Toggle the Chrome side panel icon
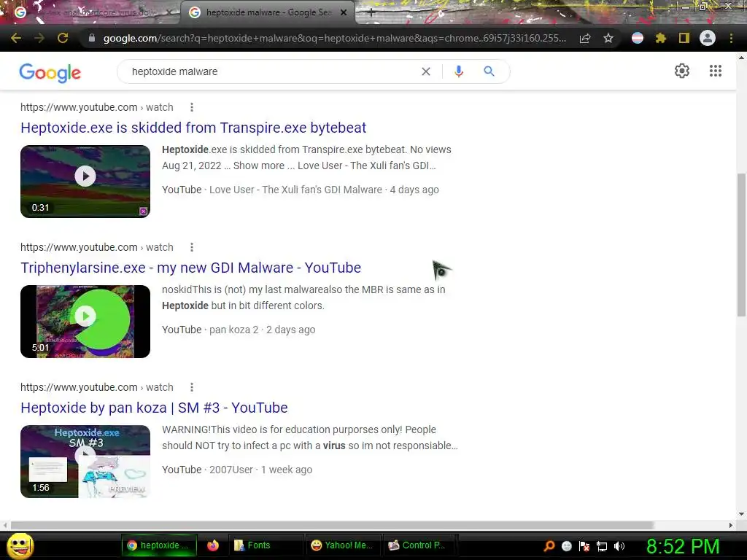The width and height of the screenshot is (747, 560). pos(684,38)
